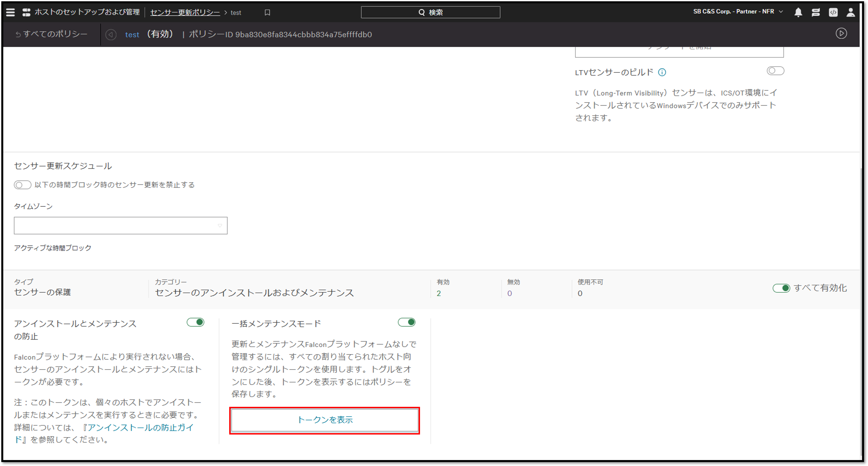
Task: Click the test breadcrumb item
Action: (236, 13)
